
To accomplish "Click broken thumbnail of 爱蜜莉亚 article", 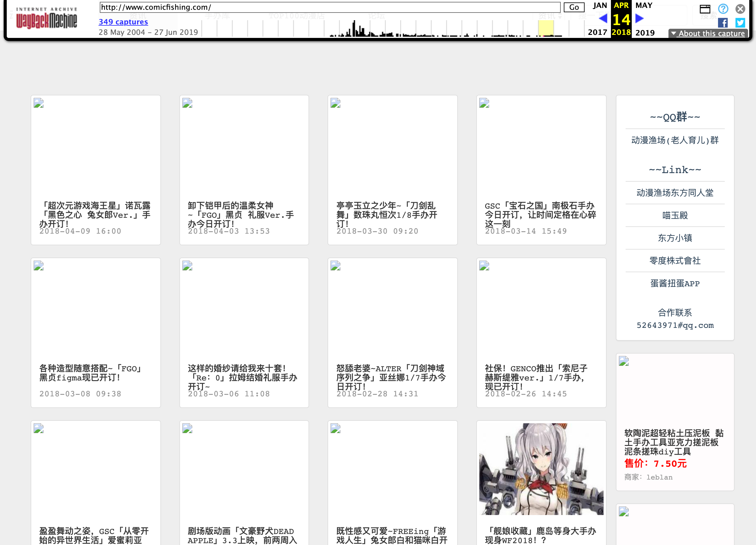I will click(x=39, y=428).
